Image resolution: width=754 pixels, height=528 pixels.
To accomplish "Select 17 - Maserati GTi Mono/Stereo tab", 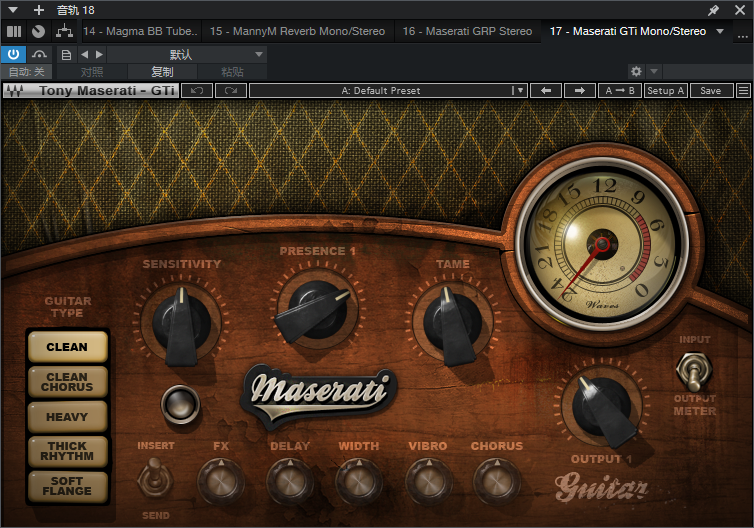I will coord(628,31).
